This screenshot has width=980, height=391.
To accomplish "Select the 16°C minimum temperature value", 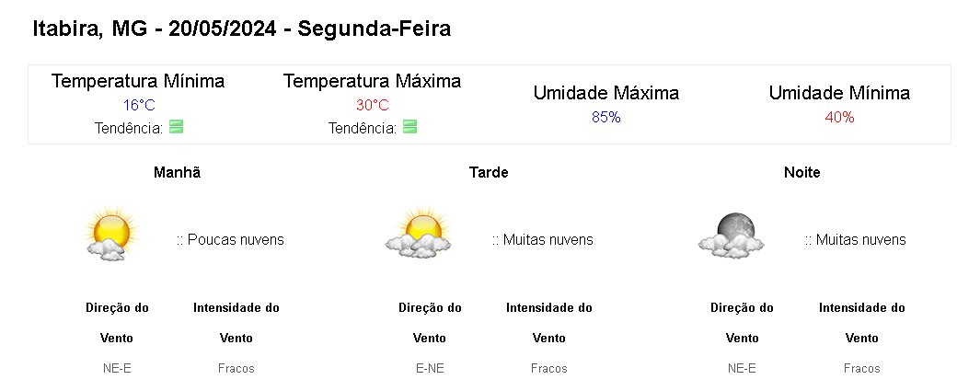I will pyautogui.click(x=138, y=105).
